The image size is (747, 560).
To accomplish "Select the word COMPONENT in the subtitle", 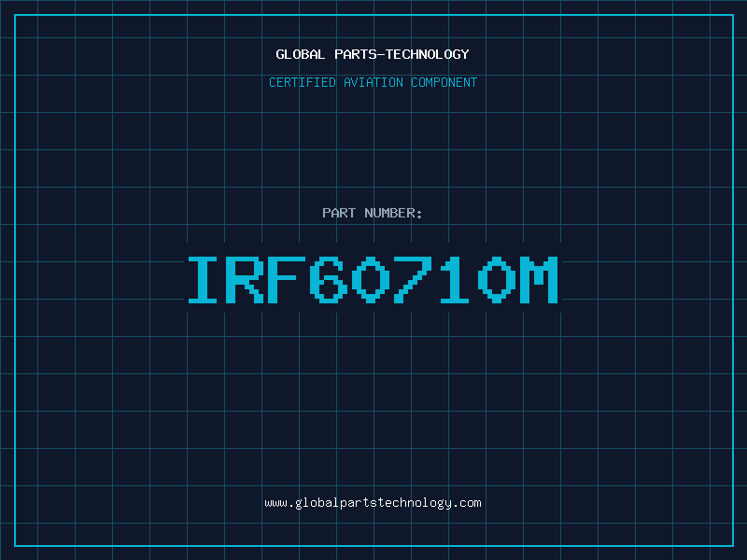I will click(444, 82).
